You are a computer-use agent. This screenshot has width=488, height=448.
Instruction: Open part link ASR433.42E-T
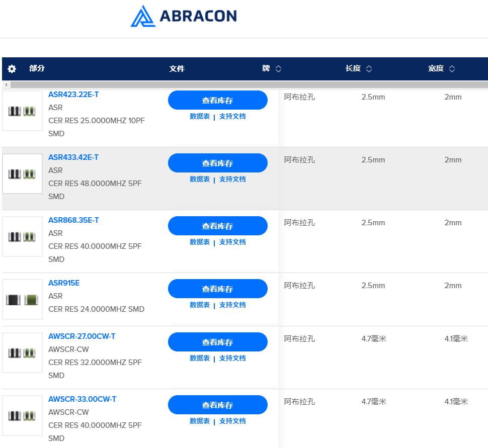point(73,157)
